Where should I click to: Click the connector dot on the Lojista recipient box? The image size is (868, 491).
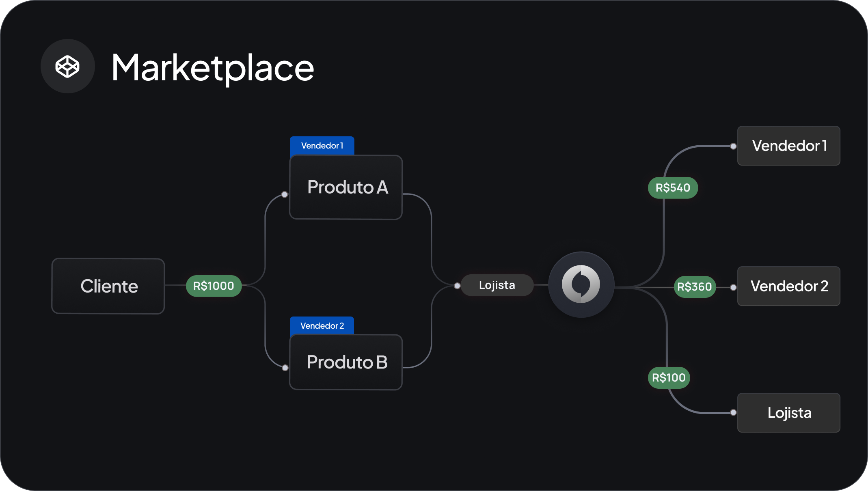click(733, 412)
